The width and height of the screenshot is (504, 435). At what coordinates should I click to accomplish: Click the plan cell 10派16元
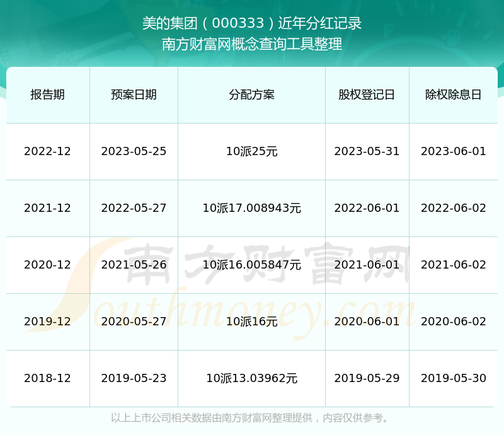click(x=251, y=321)
